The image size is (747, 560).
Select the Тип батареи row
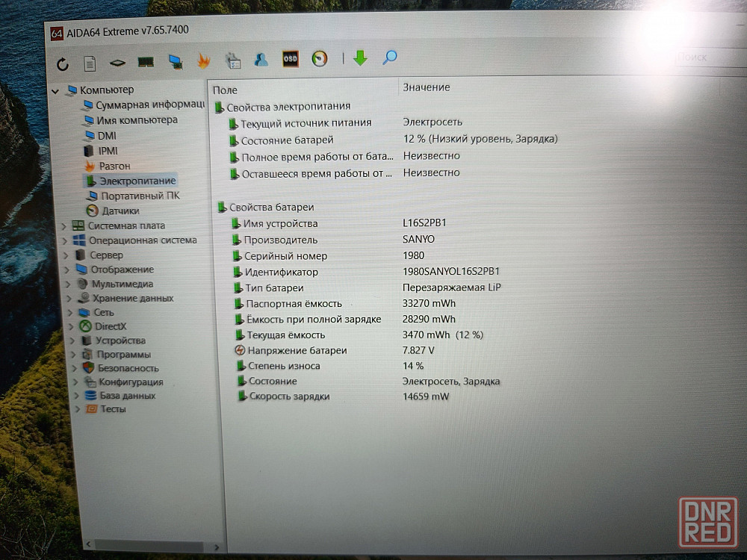pos(368,287)
